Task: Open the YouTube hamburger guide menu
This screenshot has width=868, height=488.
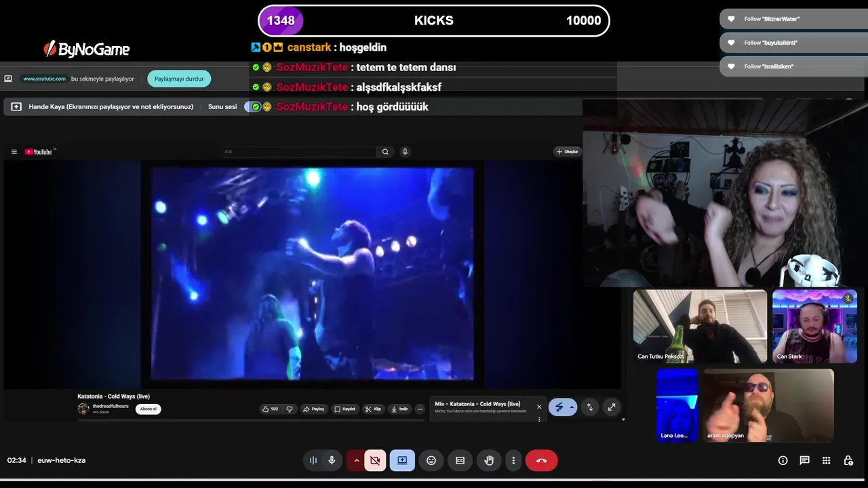Action: click(x=14, y=152)
